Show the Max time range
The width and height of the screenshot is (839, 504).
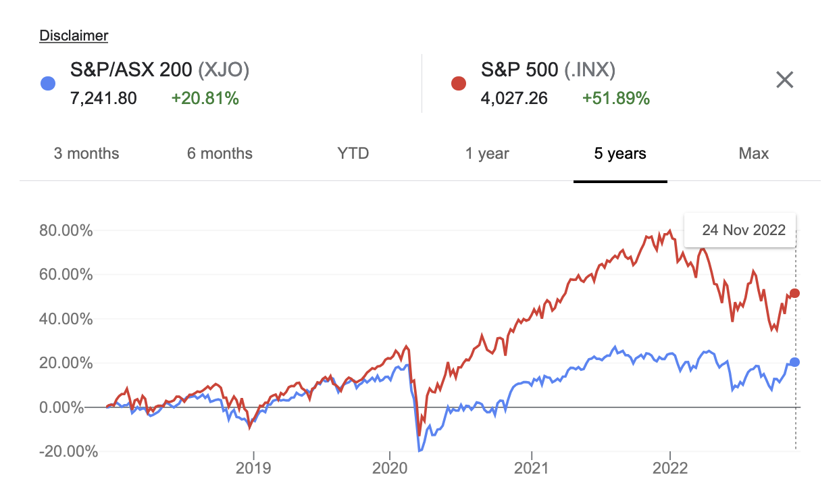point(754,153)
